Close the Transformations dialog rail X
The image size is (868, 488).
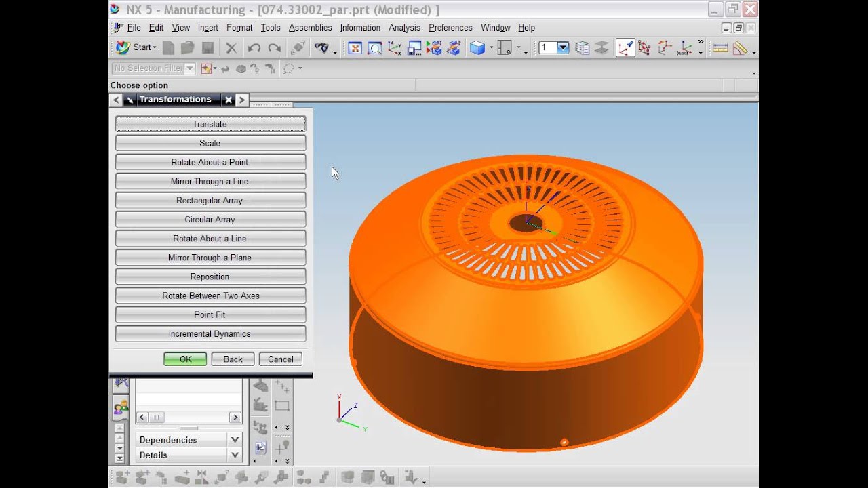tap(229, 100)
